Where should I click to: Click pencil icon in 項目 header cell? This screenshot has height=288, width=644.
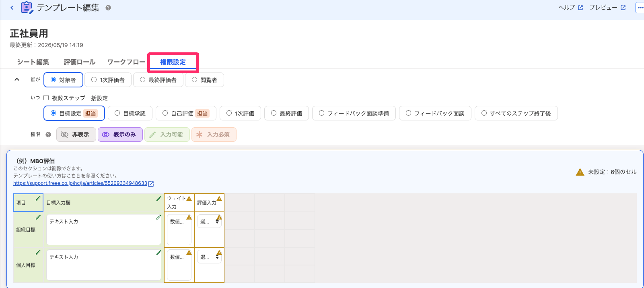38,199
